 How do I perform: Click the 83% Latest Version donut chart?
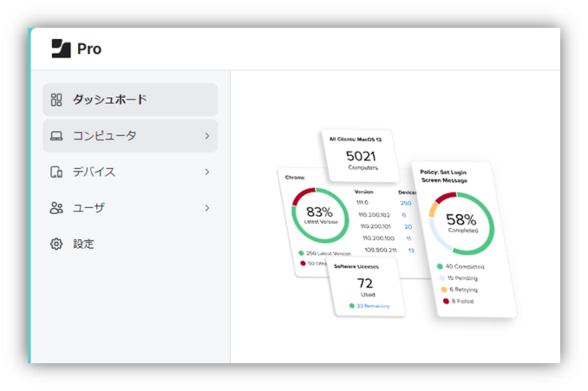(320, 216)
